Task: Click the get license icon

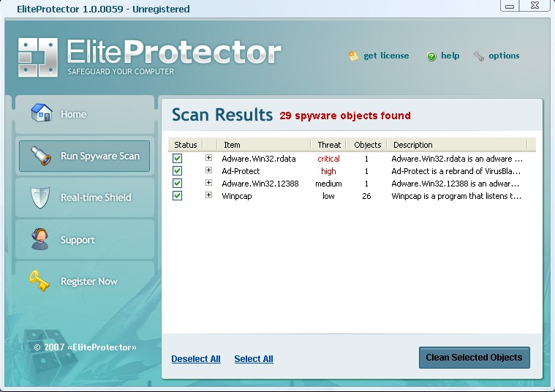Action: pyautogui.click(x=354, y=56)
